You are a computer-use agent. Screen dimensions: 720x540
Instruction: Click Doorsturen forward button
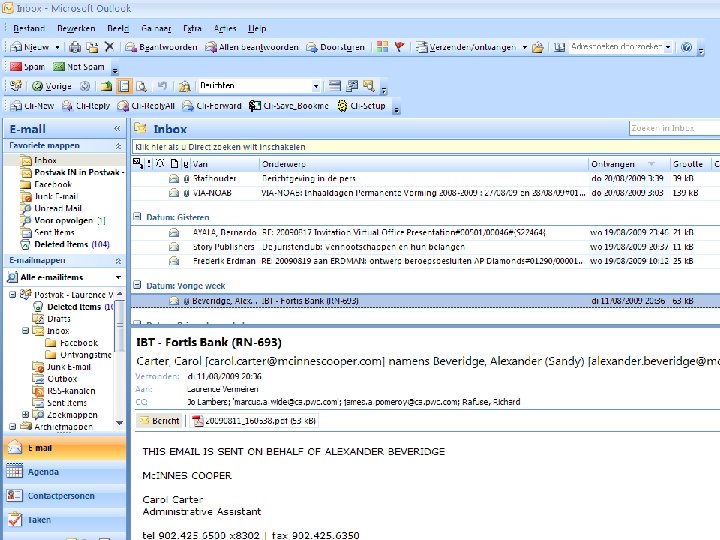336,47
